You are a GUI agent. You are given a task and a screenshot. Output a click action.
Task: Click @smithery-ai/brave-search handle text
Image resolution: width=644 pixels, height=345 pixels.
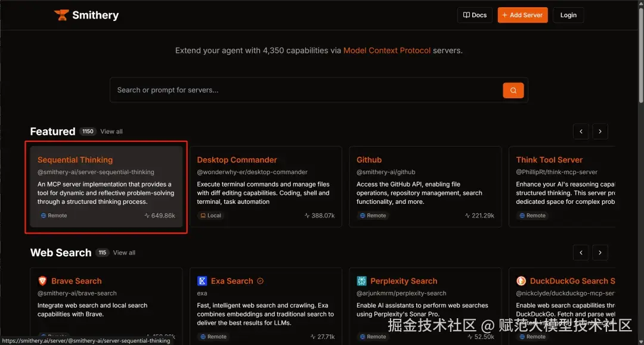click(77, 293)
